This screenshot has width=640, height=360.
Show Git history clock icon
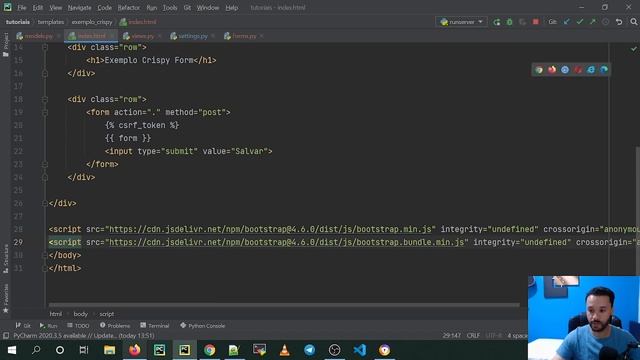pos(606,22)
